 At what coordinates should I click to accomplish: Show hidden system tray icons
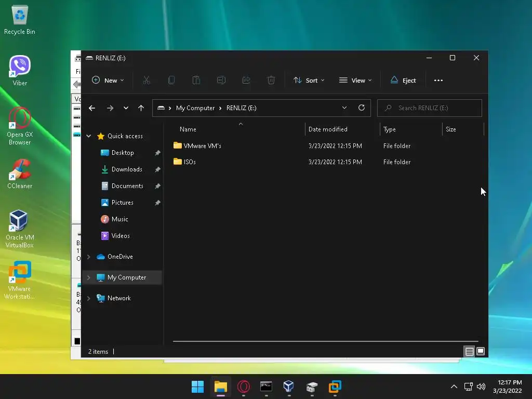click(x=454, y=387)
